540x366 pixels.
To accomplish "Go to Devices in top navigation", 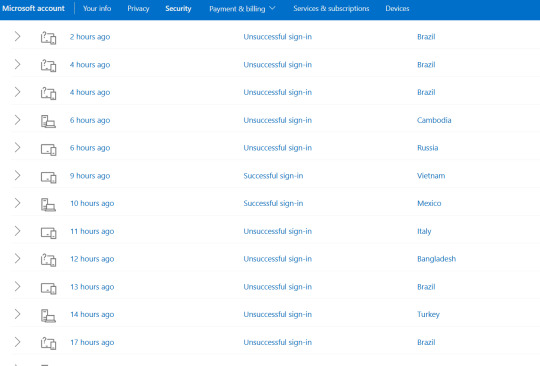I will coord(397,9).
